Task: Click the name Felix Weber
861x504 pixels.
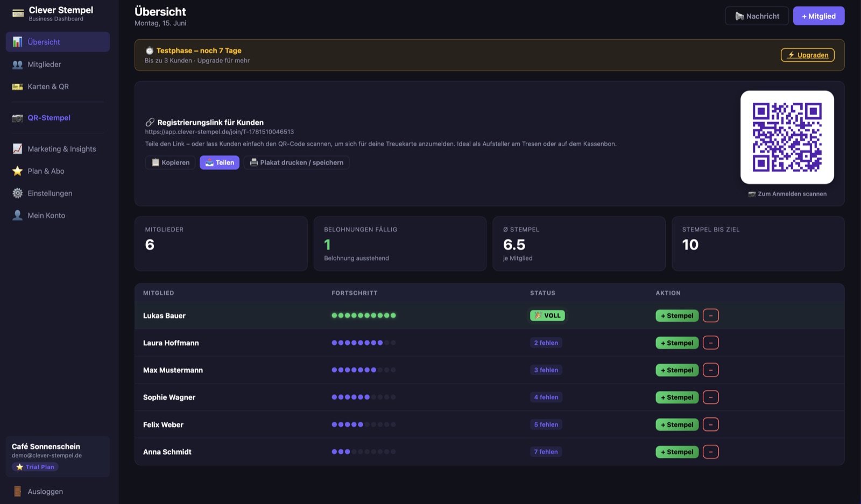Action: tap(163, 425)
